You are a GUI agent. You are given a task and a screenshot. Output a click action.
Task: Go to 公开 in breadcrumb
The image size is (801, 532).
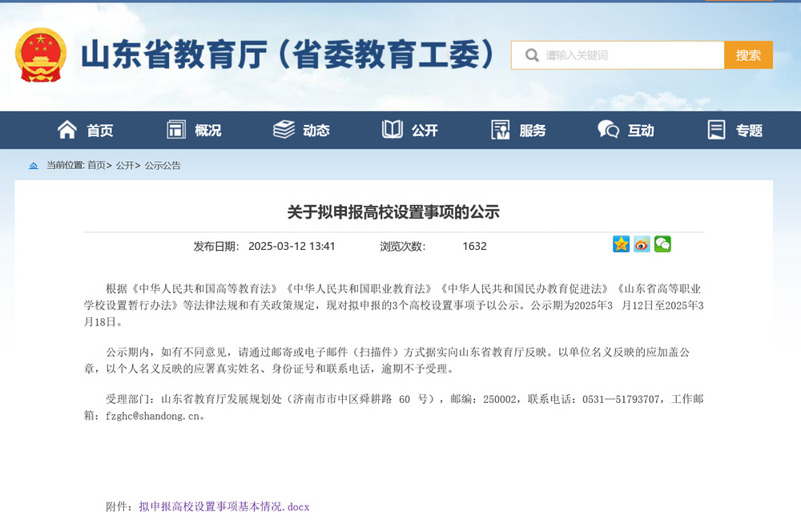tap(125, 165)
